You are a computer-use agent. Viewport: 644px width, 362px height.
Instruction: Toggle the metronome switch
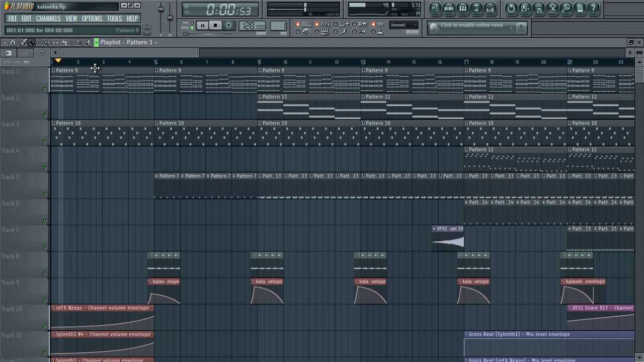click(x=298, y=31)
